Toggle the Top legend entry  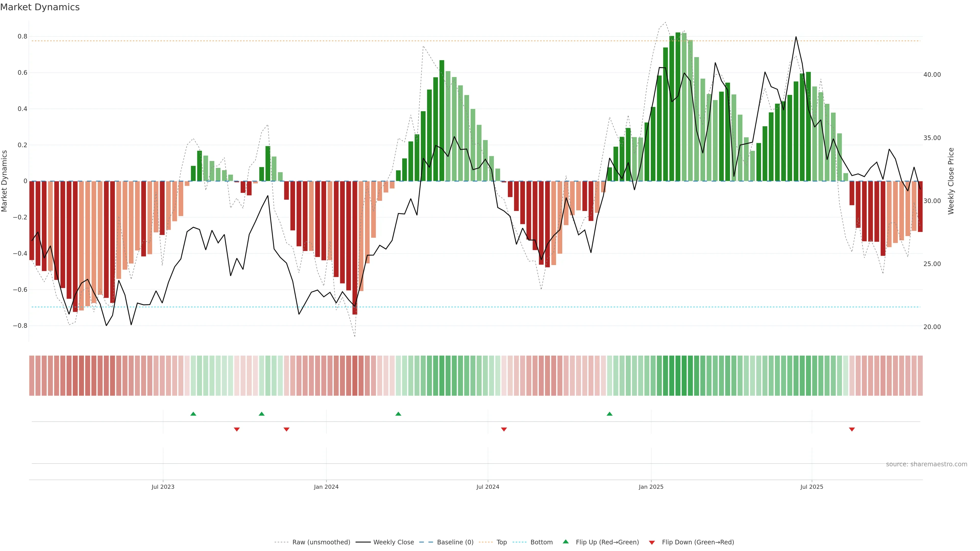tap(501, 542)
